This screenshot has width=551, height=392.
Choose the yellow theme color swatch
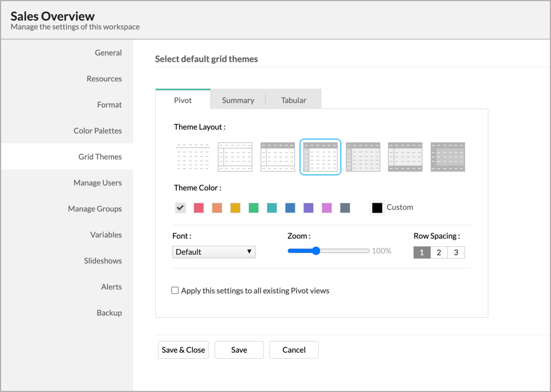point(235,208)
